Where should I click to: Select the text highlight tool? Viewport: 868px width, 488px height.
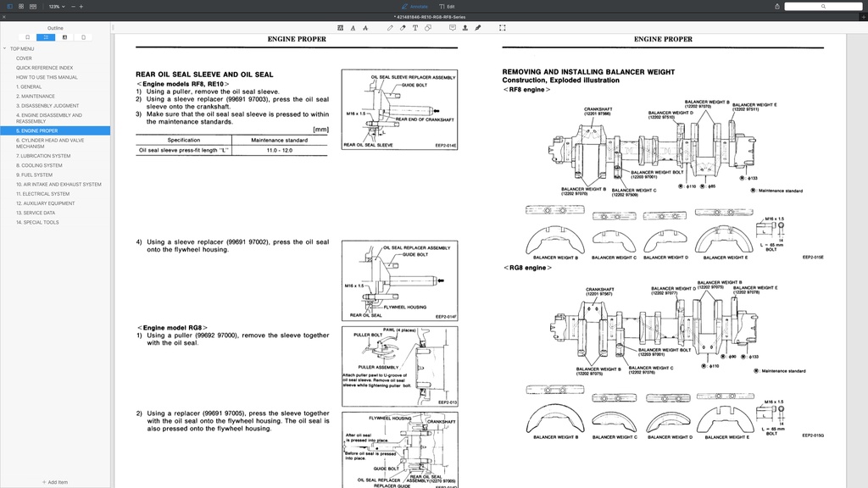click(340, 27)
